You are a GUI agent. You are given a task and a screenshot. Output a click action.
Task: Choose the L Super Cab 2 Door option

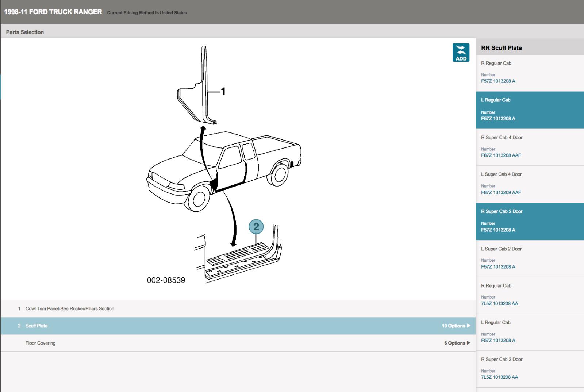click(530, 258)
